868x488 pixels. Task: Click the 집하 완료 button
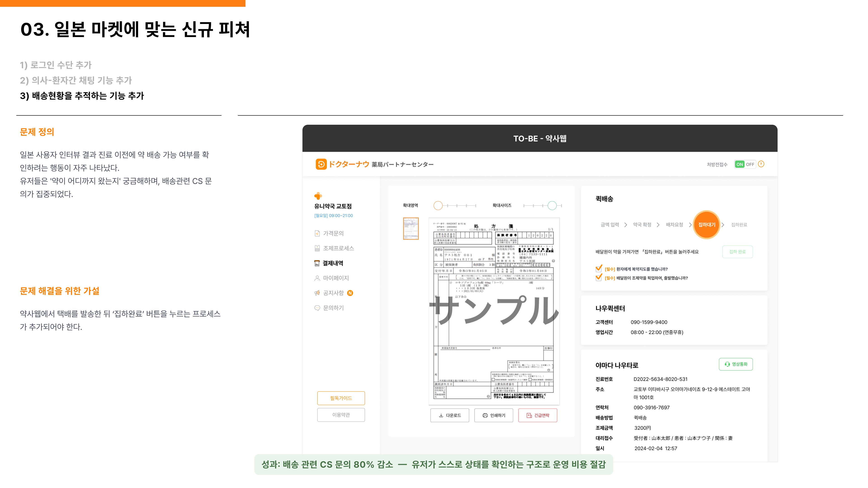(x=737, y=252)
